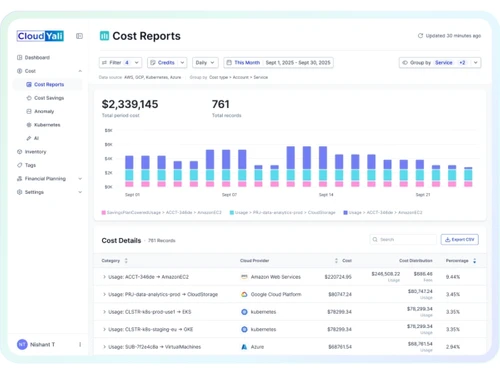The width and height of the screenshot is (500, 375).
Task: Click the Export CSV button
Action: pyautogui.click(x=460, y=240)
